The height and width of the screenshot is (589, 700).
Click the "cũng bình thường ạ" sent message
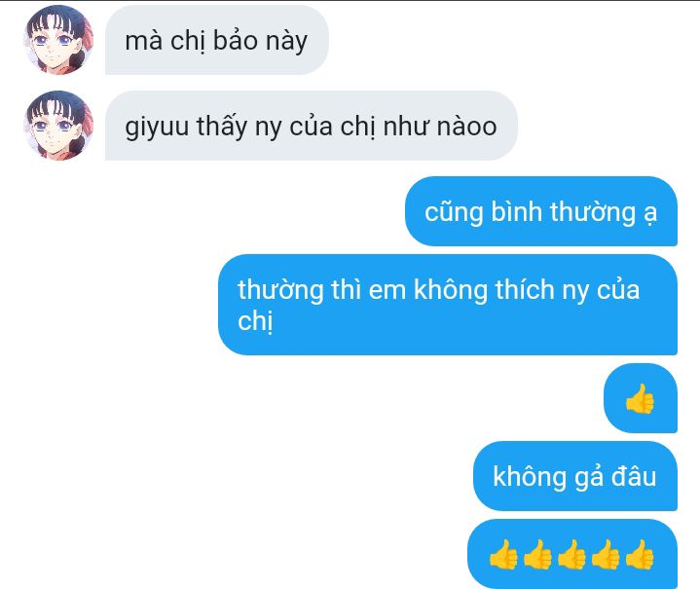[x=541, y=211]
